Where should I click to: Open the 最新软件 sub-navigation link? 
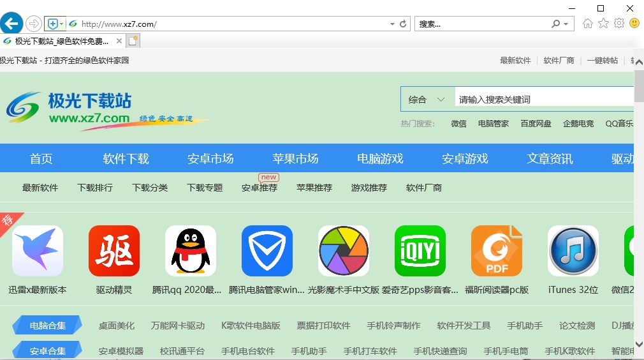(40, 188)
